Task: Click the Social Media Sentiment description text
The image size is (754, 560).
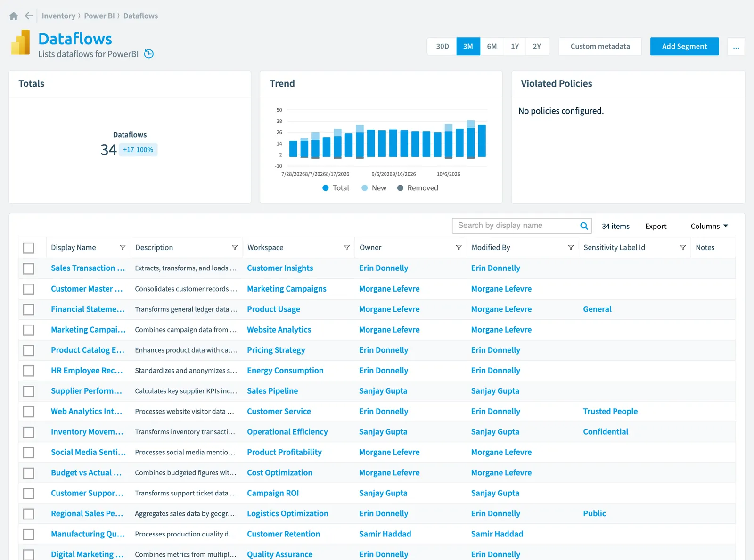Action: click(x=185, y=452)
